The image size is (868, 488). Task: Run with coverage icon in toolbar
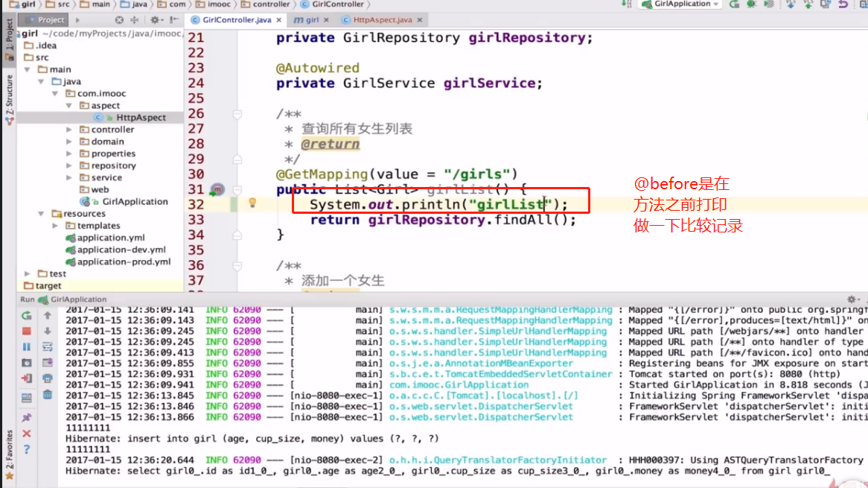click(770, 4)
